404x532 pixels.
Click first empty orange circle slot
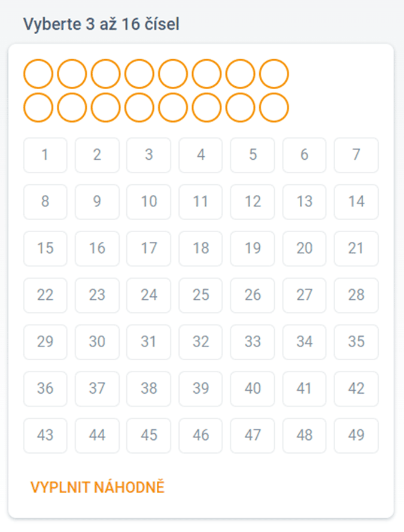tap(38, 74)
